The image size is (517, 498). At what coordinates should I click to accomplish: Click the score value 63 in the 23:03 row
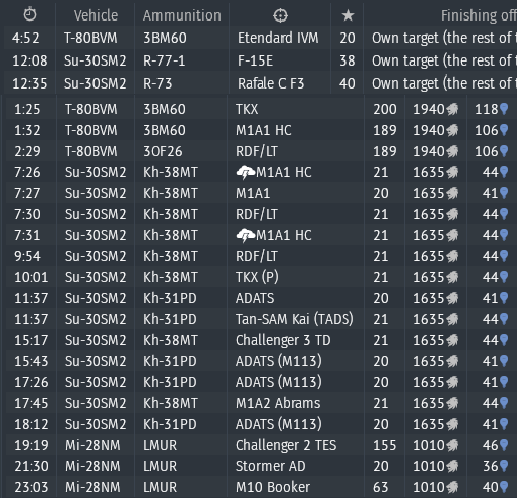pos(380,487)
